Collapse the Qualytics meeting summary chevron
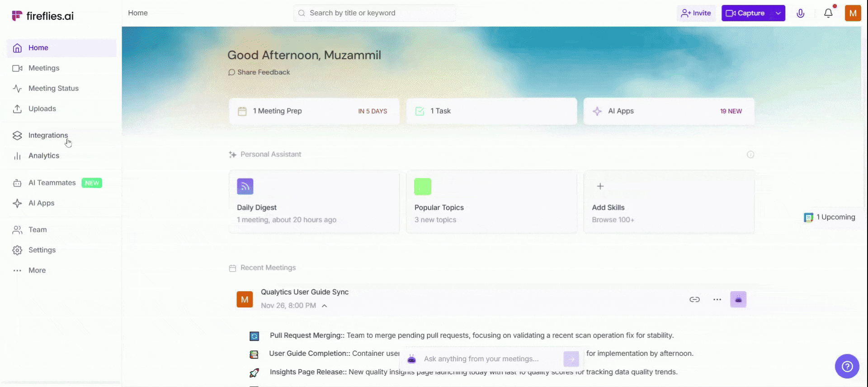The width and height of the screenshot is (868, 387). pos(325,306)
